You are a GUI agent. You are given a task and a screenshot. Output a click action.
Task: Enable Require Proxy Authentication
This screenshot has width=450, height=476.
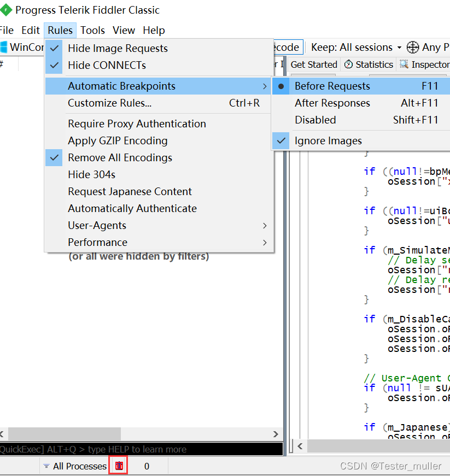click(x=159, y=124)
